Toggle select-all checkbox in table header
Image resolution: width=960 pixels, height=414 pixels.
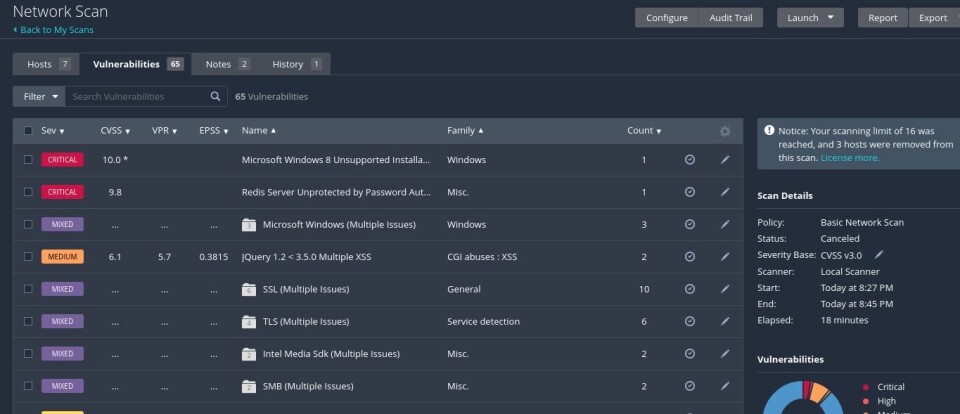[x=28, y=130]
